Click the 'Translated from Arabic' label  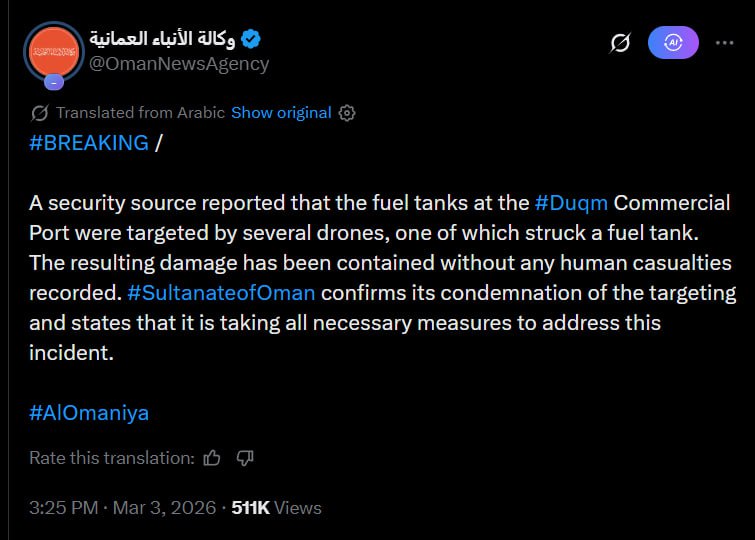[x=140, y=113]
